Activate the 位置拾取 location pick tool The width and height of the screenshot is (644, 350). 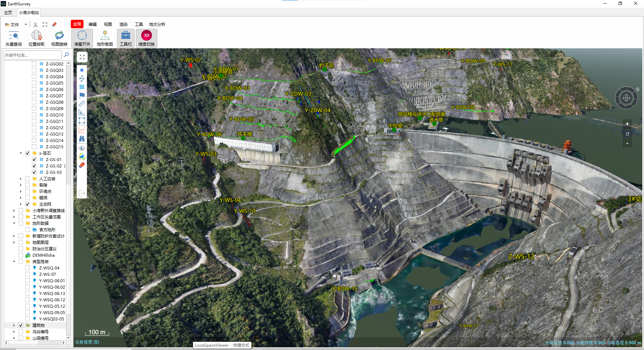36,38
